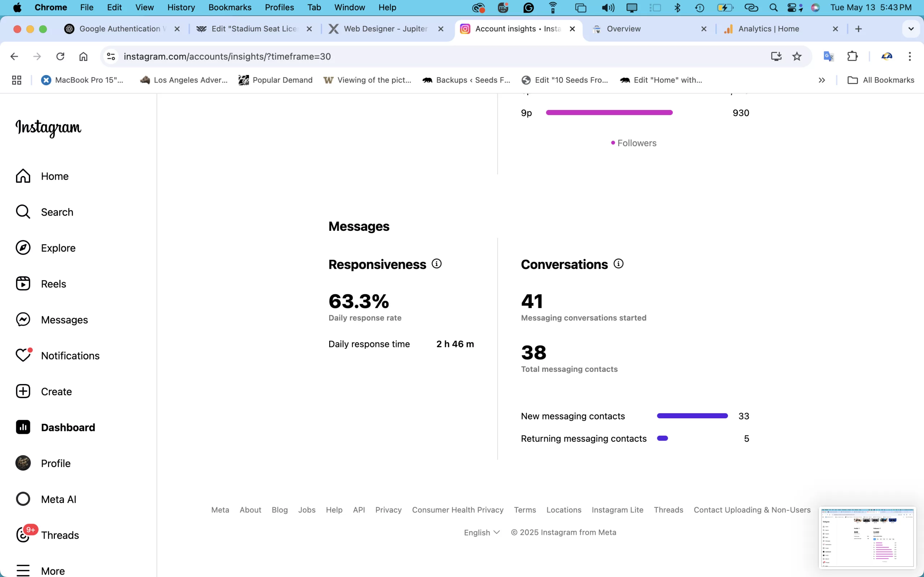Open the Explore compass icon

tap(23, 248)
